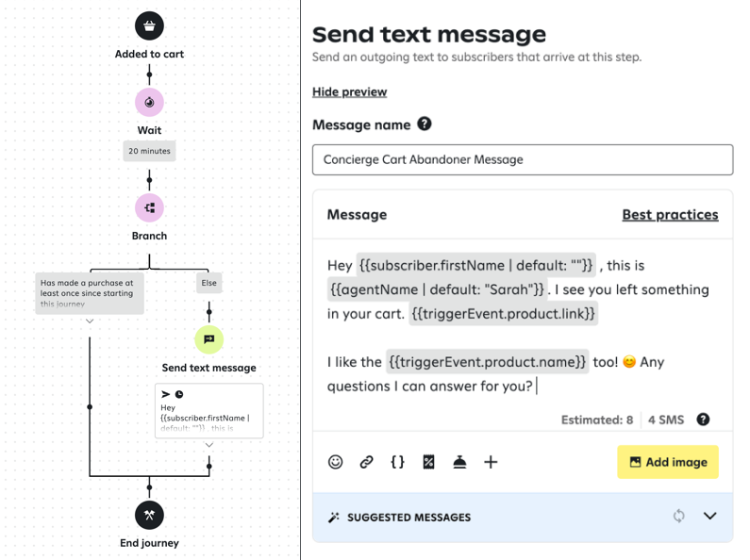
Task: Click the Hide preview link
Action: coord(349,91)
